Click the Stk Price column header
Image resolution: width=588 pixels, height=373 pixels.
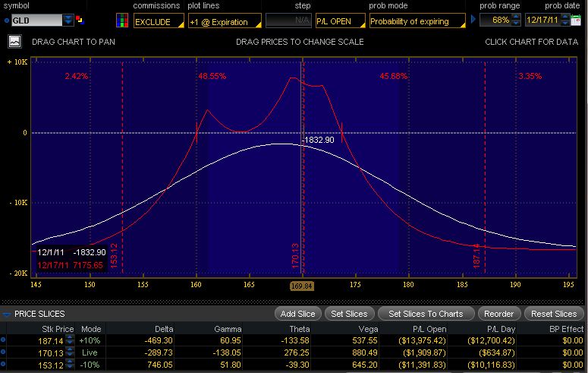(x=58, y=329)
